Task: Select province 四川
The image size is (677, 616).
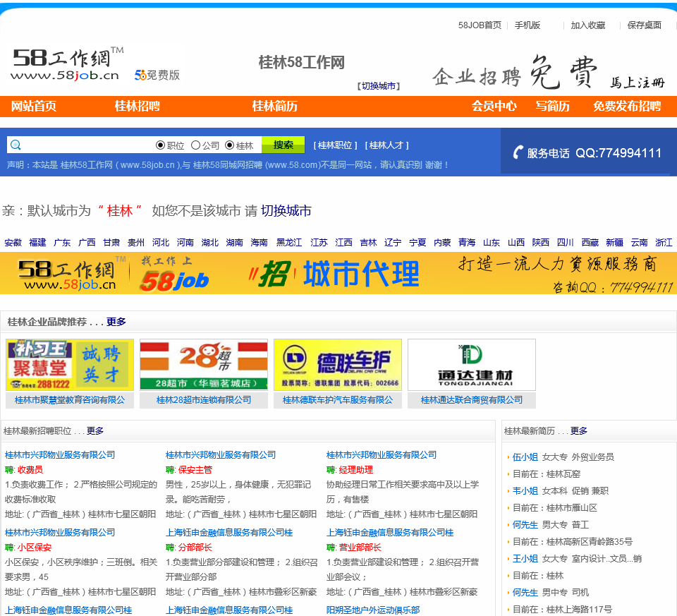Action: (565, 242)
